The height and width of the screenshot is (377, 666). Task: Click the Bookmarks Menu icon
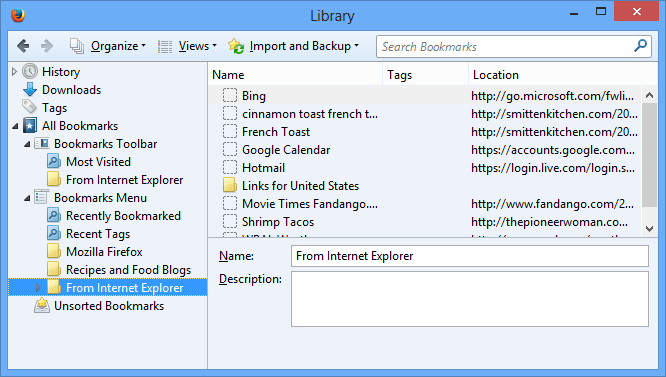(41, 197)
